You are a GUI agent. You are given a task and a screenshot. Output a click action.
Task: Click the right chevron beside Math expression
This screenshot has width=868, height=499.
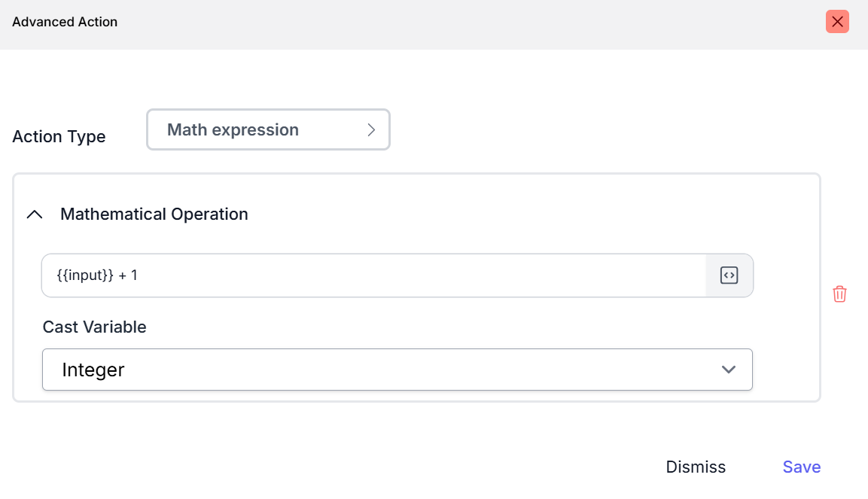(x=371, y=129)
